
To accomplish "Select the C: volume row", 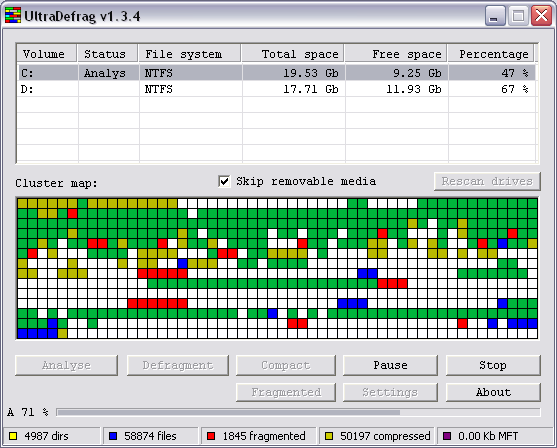I will pos(276,73).
